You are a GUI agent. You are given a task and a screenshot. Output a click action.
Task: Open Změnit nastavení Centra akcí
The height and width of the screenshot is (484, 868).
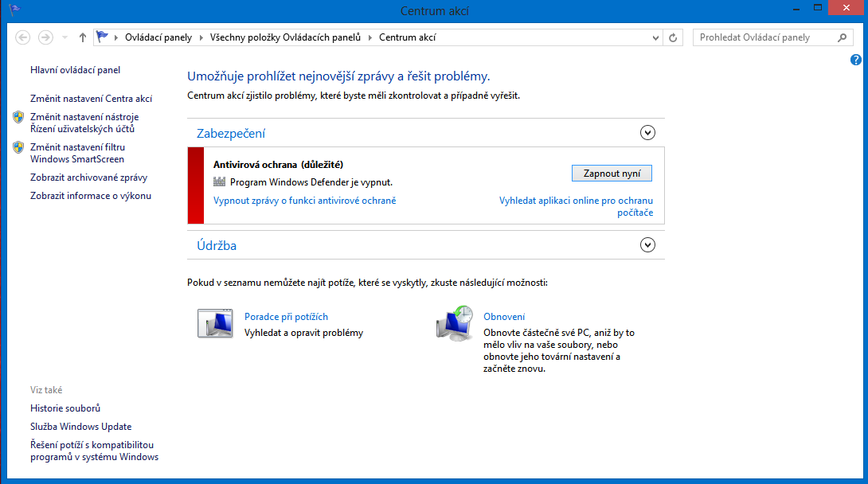(92, 99)
